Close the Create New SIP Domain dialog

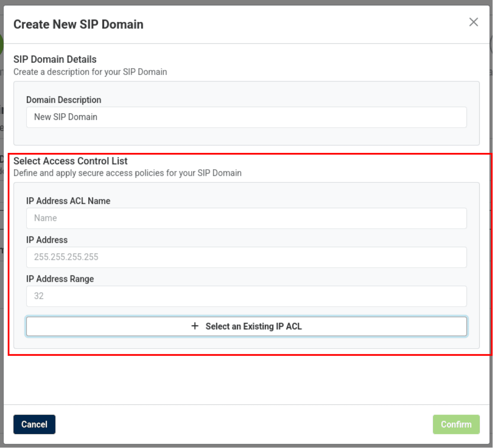click(x=473, y=22)
